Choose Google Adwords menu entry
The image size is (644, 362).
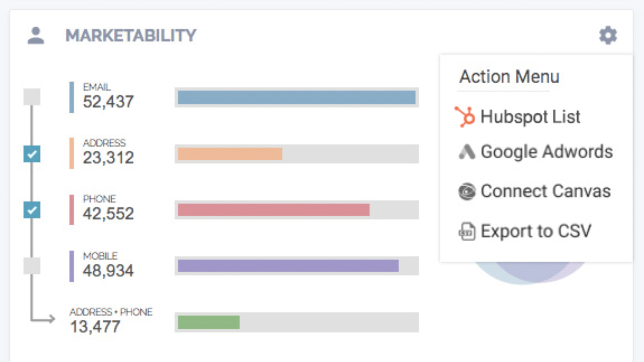point(546,152)
